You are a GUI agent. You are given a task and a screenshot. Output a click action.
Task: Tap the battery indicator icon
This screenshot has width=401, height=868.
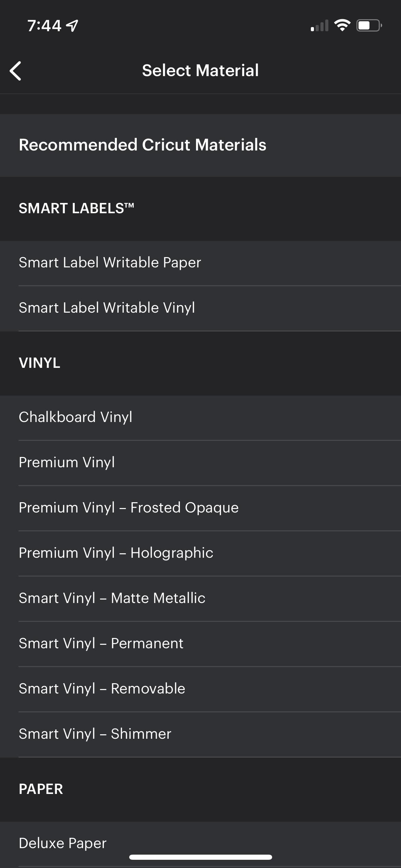pos(369,25)
